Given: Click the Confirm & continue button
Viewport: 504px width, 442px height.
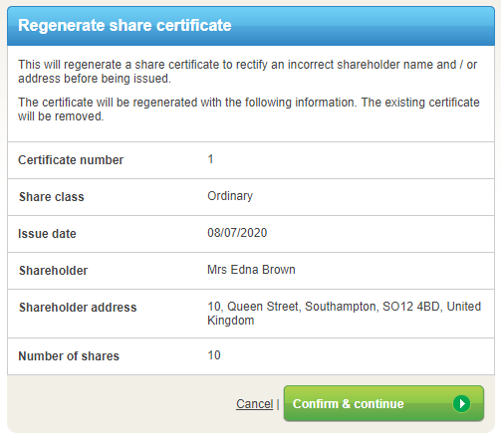Looking at the screenshot, I should [x=383, y=403].
